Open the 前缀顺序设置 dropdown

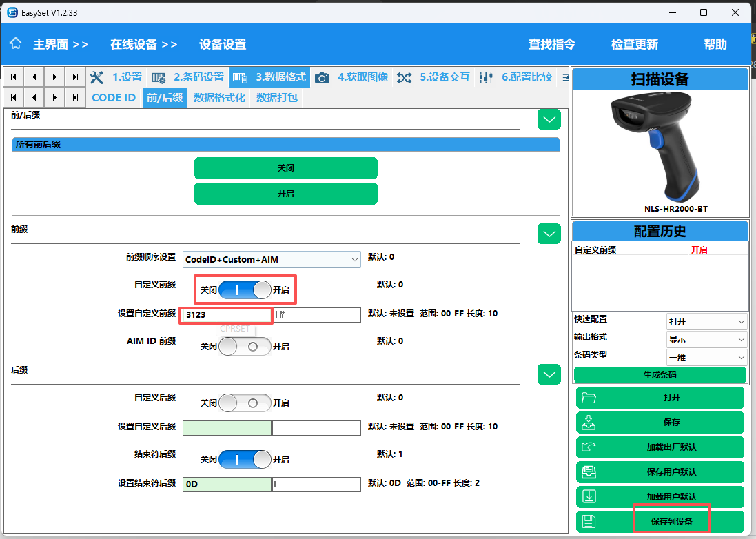click(272, 260)
